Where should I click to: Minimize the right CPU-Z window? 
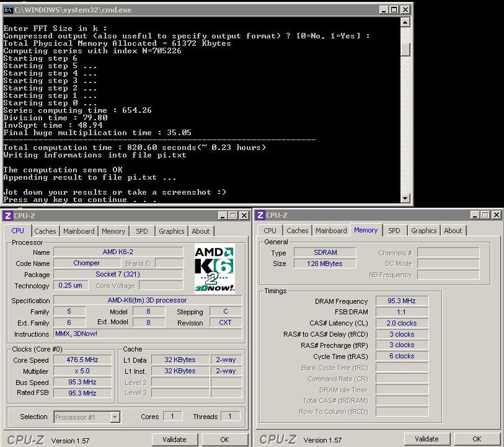click(475, 215)
